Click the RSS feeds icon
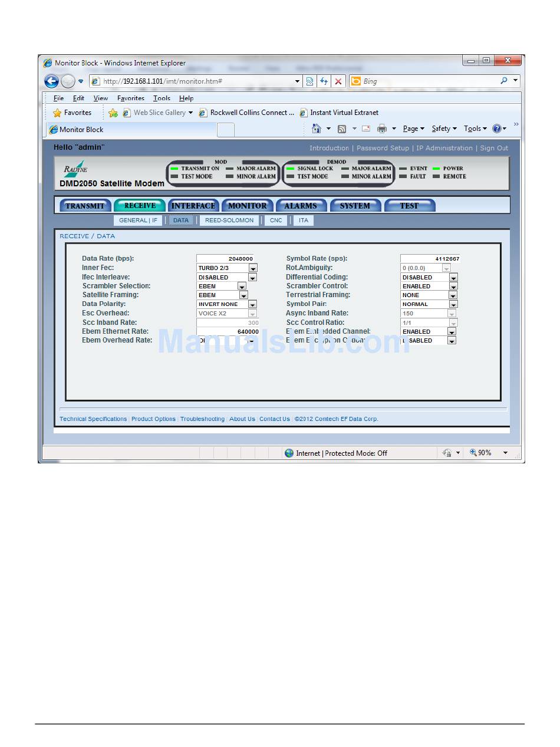The image size is (560, 747). tap(342, 129)
